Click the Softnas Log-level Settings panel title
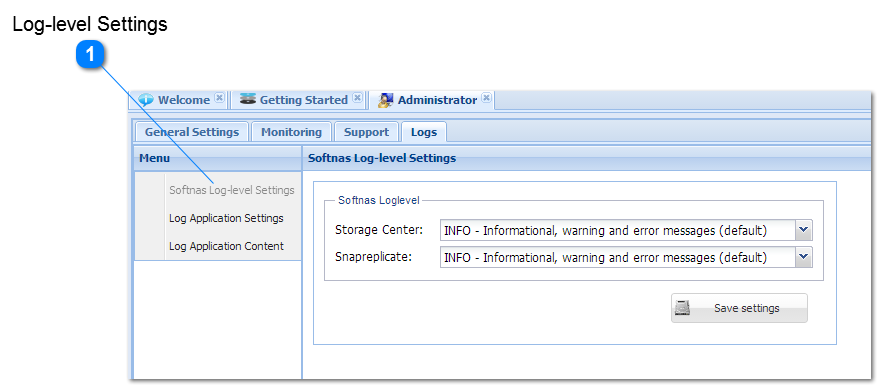 pos(382,158)
